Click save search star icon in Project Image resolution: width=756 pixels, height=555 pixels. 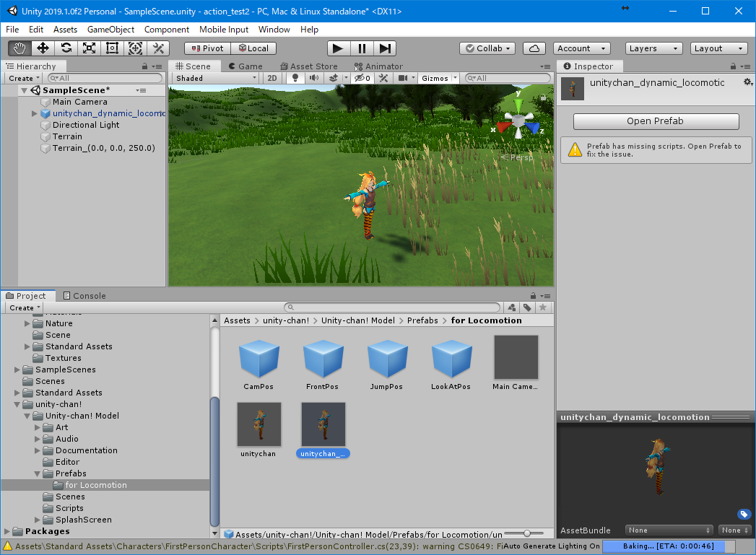pos(543,307)
